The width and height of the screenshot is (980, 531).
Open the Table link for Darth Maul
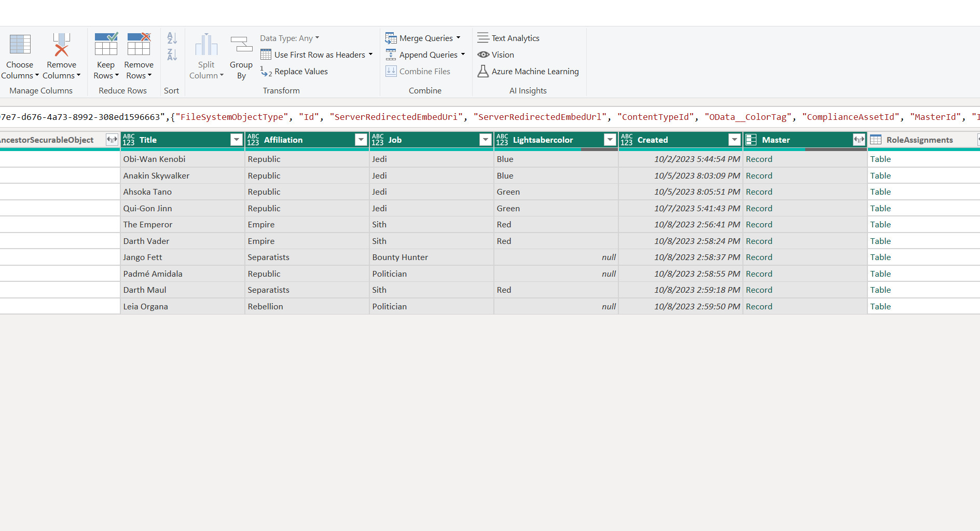[880, 290]
